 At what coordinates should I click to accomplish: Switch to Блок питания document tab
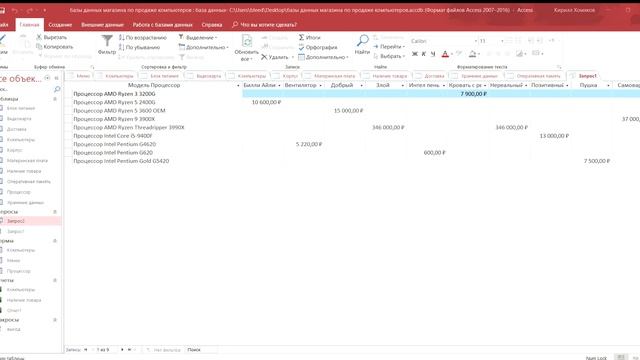[161, 76]
